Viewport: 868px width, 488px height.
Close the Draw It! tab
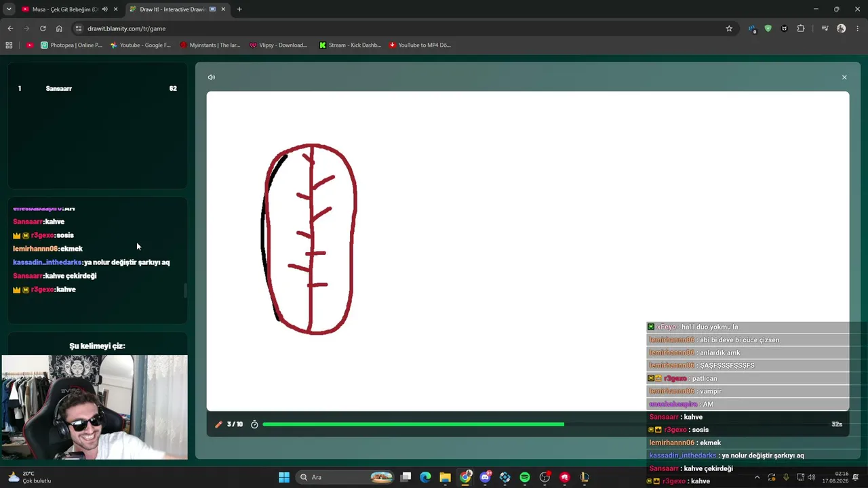(x=223, y=9)
